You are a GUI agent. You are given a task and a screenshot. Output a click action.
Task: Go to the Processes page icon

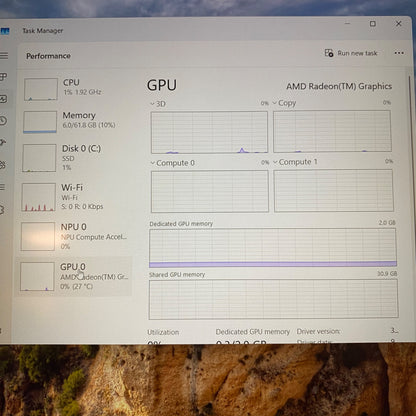pyautogui.click(x=3, y=77)
